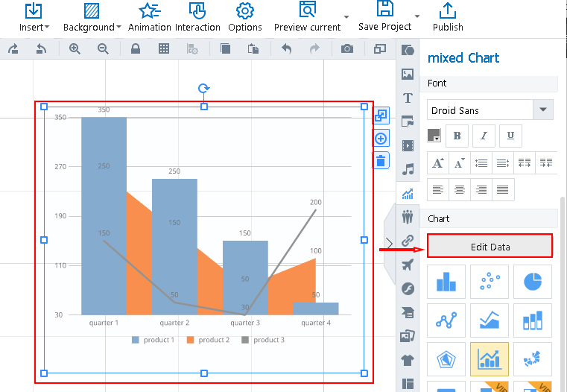567x392 pixels.
Task: Click the undo arrow icon
Action: 286,48
